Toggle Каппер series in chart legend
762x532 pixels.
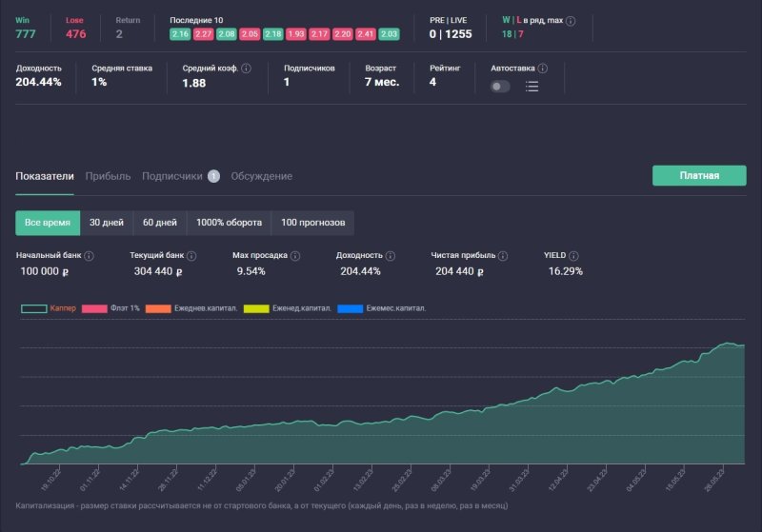point(34,308)
